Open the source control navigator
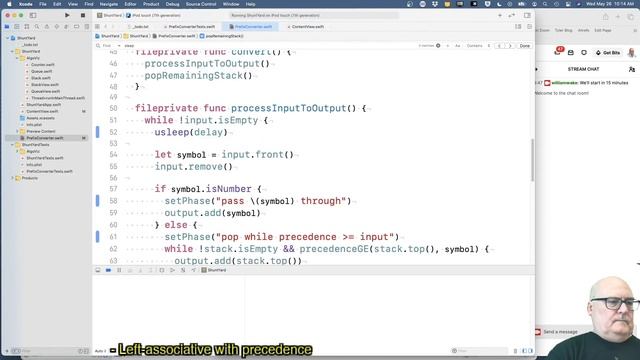Image resolution: width=640 pixels, height=360 pixels. pos(17,27)
